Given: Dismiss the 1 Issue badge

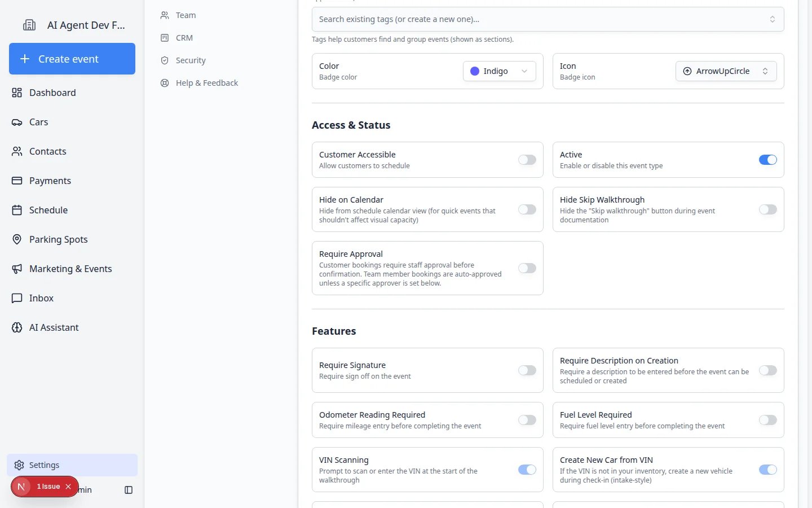Looking at the screenshot, I should [68, 487].
